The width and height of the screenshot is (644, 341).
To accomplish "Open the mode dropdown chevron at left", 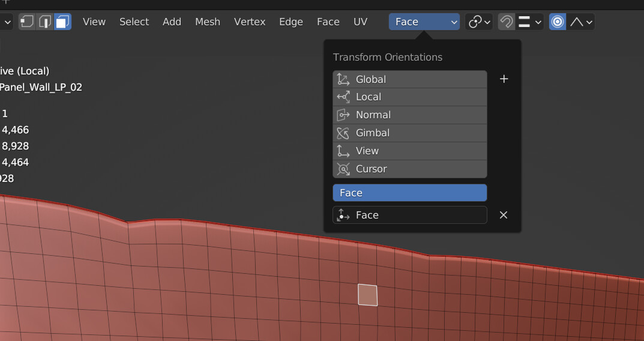I will pos(7,22).
